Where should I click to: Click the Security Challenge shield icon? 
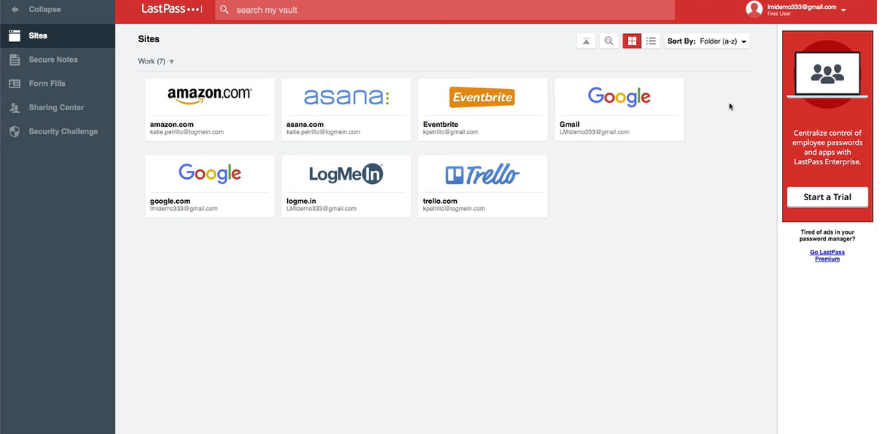pyautogui.click(x=15, y=131)
